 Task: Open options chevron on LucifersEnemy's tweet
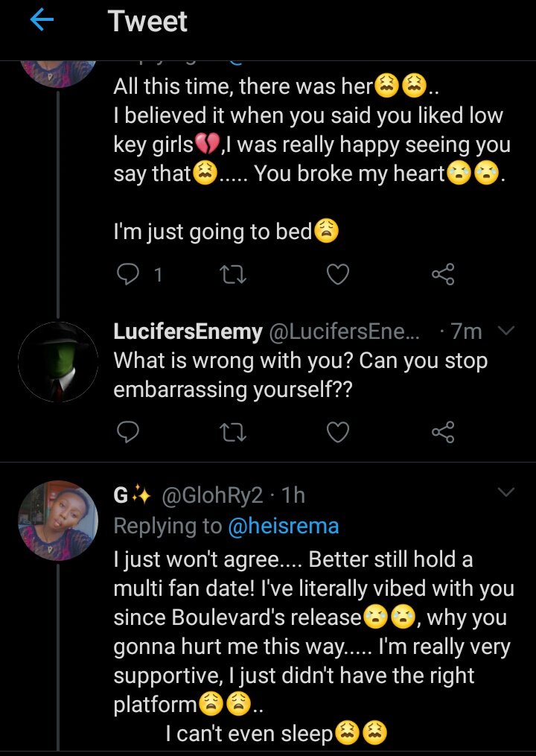click(505, 331)
